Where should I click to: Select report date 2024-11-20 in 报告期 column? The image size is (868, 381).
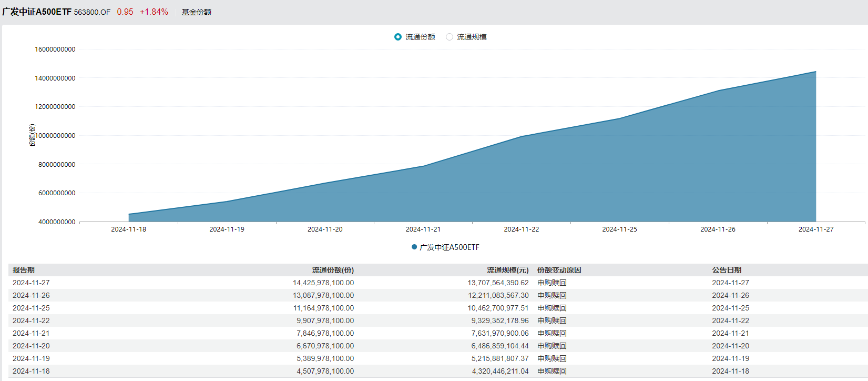(x=31, y=346)
